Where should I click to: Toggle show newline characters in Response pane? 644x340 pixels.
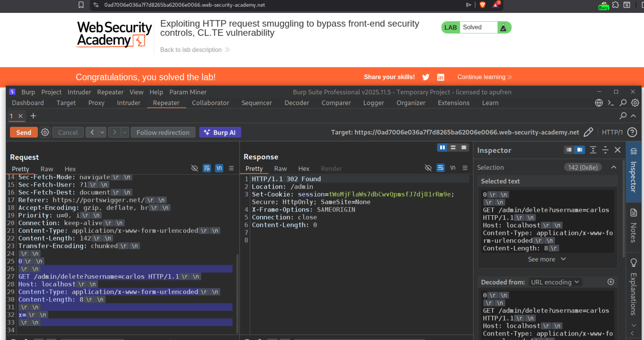(453, 168)
